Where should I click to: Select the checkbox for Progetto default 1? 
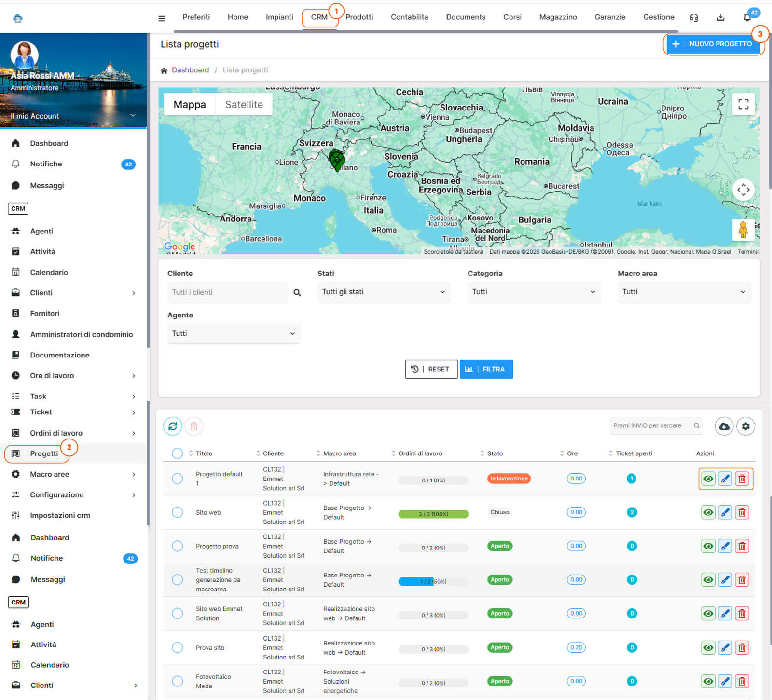point(178,479)
